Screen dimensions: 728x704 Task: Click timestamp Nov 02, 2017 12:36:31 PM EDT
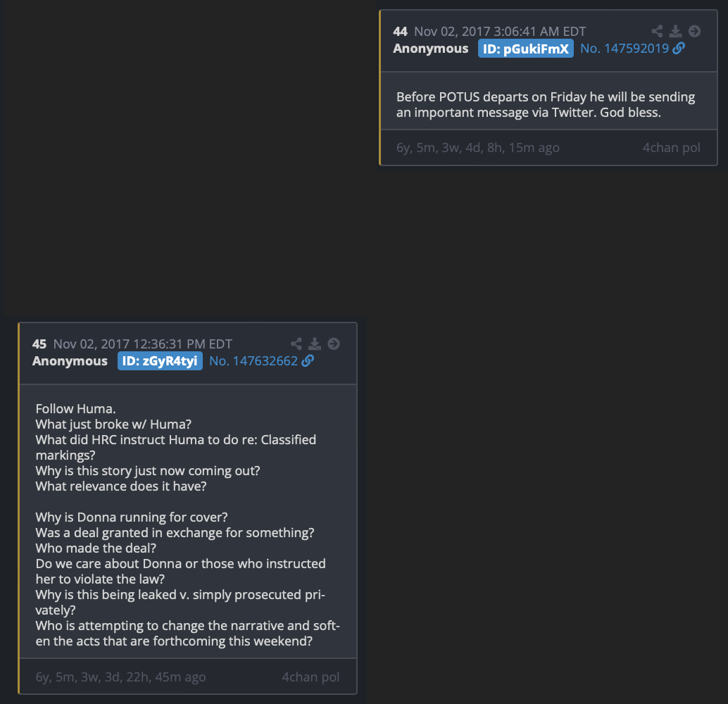pyautogui.click(x=142, y=344)
